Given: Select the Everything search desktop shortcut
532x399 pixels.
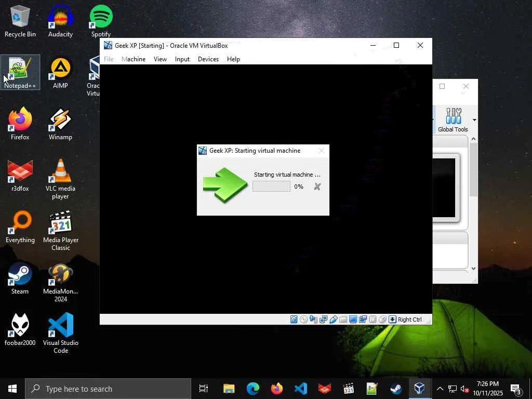Looking at the screenshot, I should 20,227.
